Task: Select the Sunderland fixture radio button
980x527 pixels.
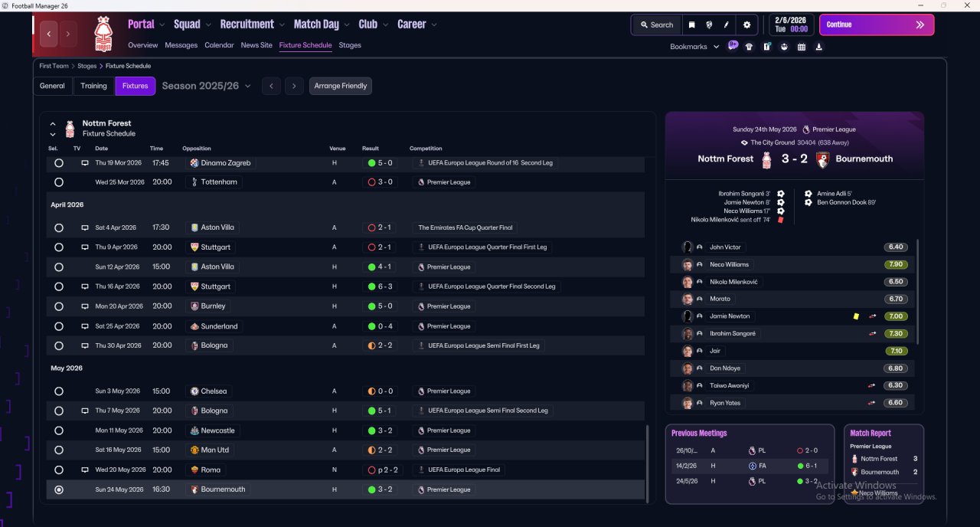Action: [59, 326]
